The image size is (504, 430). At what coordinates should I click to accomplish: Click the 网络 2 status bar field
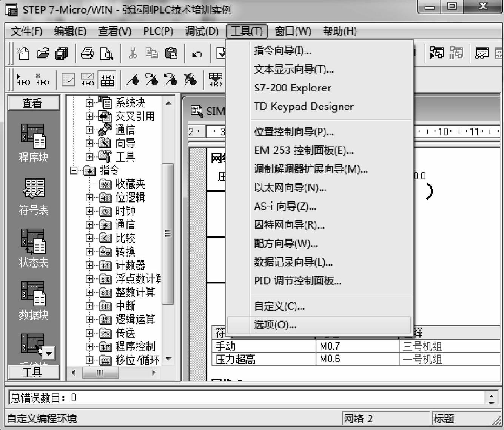tap(385, 419)
